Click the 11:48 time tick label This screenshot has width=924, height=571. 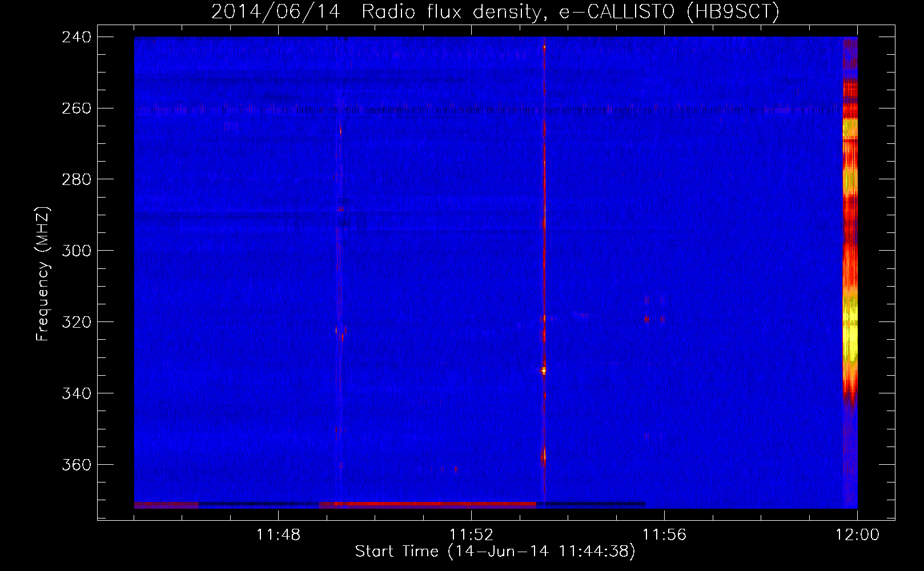[x=278, y=535]
